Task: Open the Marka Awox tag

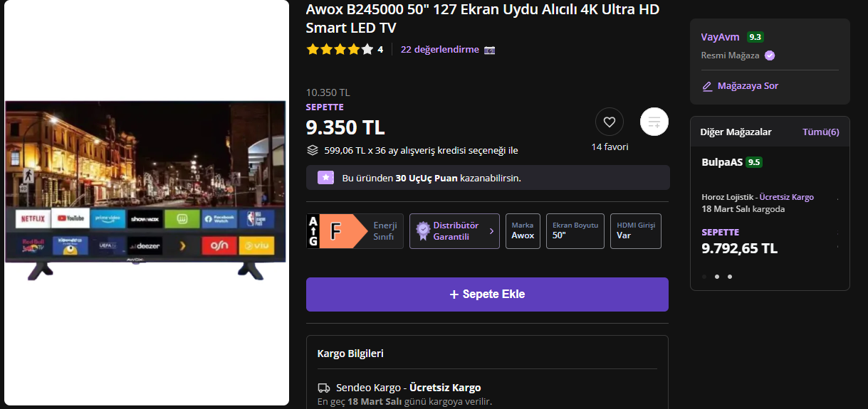Action: (x=523, y=231)
